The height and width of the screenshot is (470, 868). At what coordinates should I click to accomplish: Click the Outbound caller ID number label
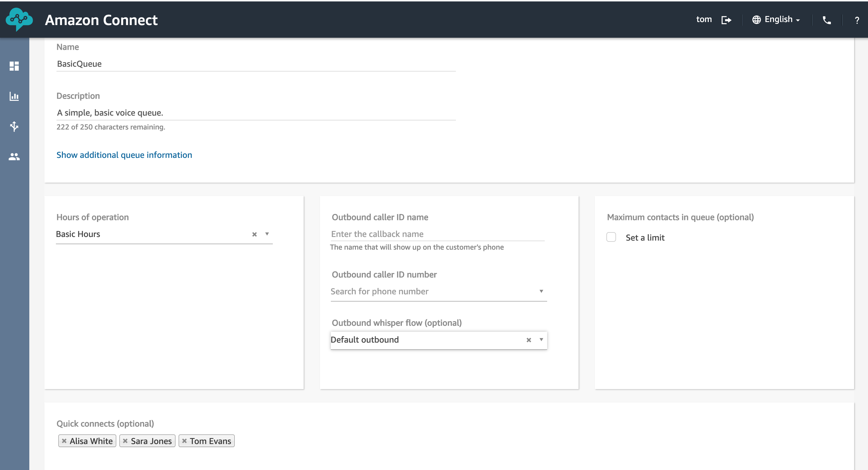pyautogui.click(x=384, y=274)
